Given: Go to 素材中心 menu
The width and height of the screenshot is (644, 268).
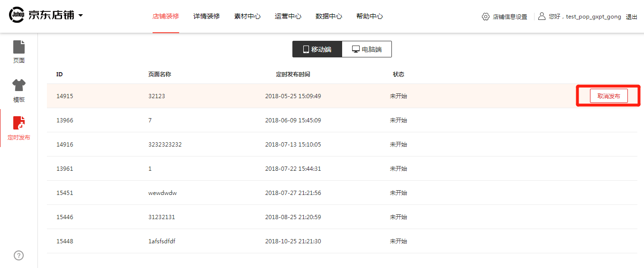Looking at the screenshot, I should coord(247,16).
